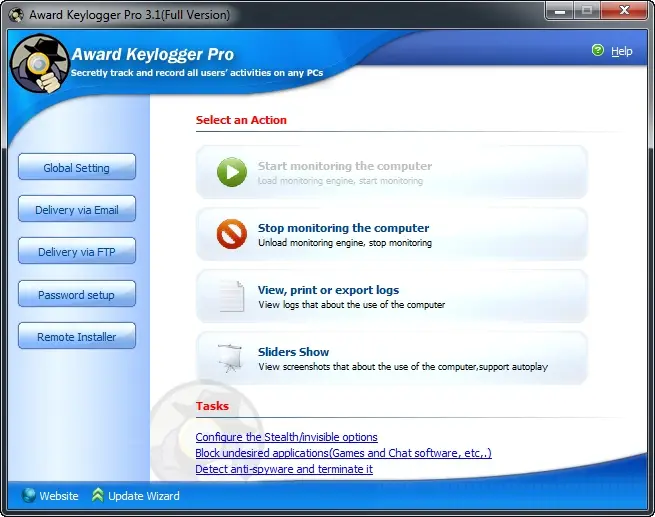Open Delivery via FTP settings

point(77,251)
